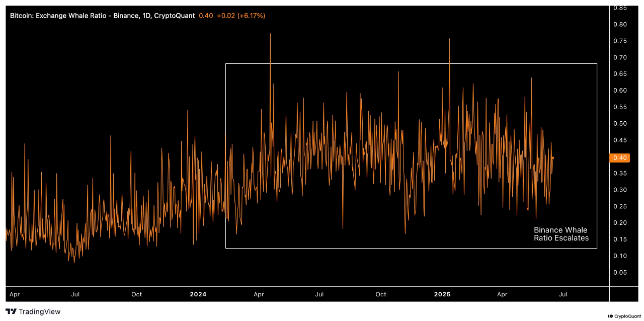Image resolution: width=644 pixels, height=321 pixels.
Task: Click the change value +0.02 (+6.17%)
Action: tap(241, 16)
